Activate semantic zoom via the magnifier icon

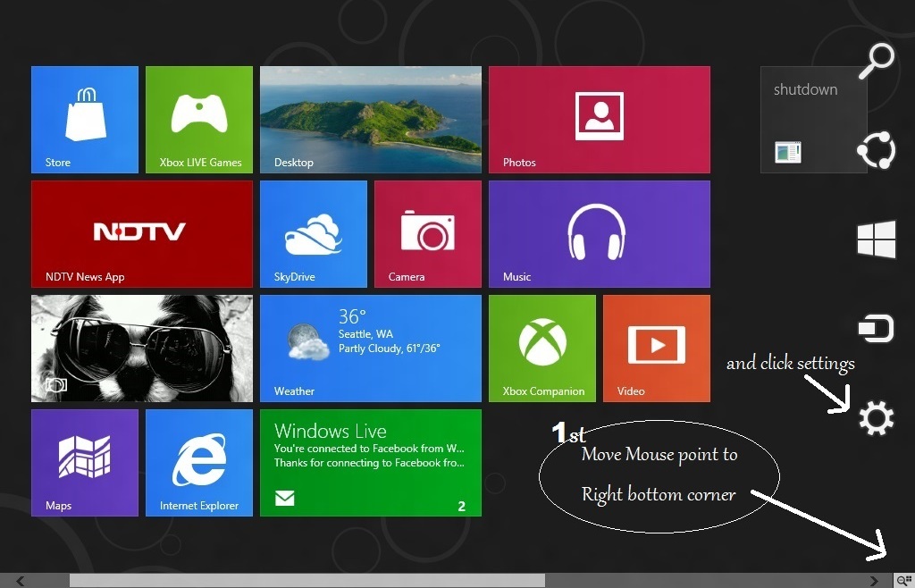[x=905, y=579]
